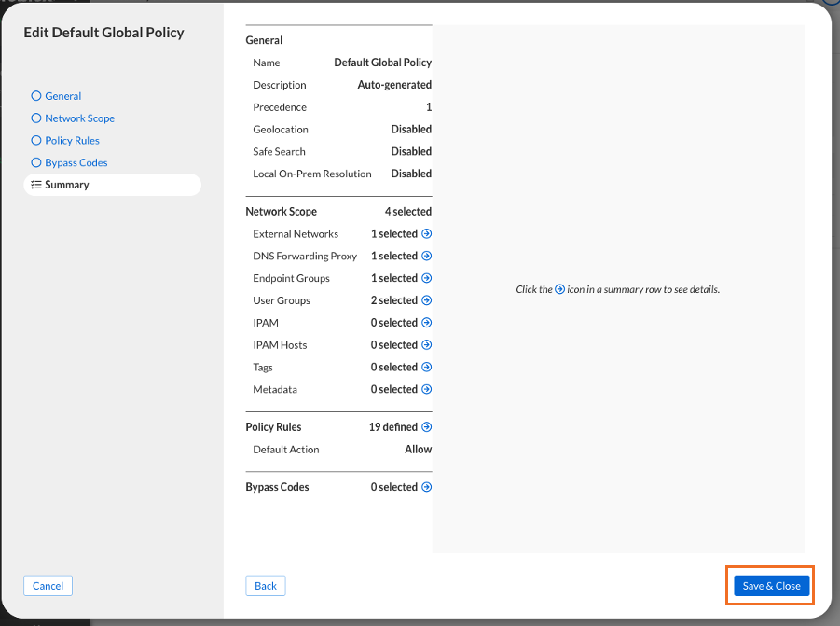This screenshot has width=840, height=626.
Task: Show Tags details via arrow icon
Action: click(427, 368)
